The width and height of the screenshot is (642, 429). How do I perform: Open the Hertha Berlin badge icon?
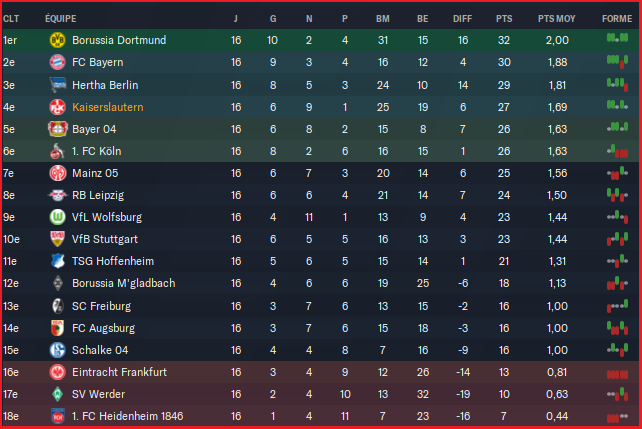click(x=57, y=84)
